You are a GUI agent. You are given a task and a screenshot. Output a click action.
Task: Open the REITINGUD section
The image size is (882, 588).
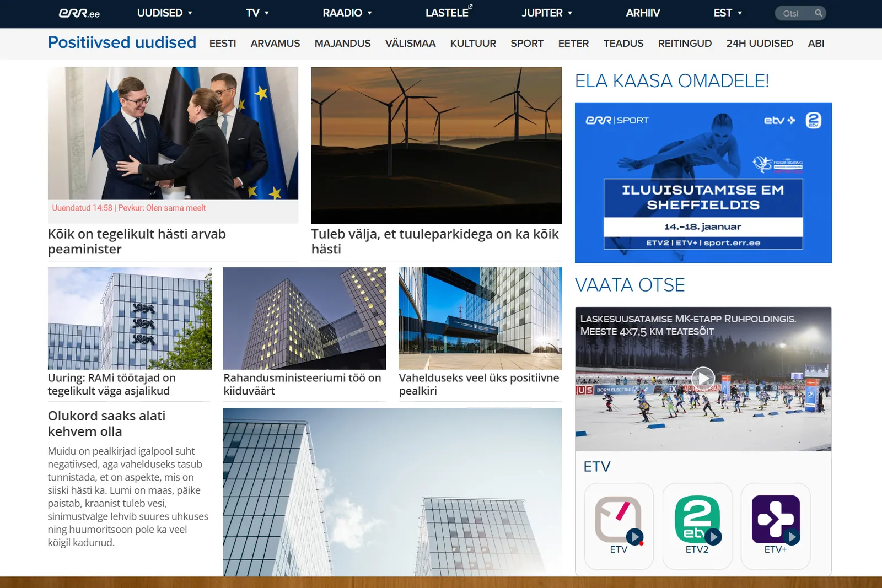685,44
